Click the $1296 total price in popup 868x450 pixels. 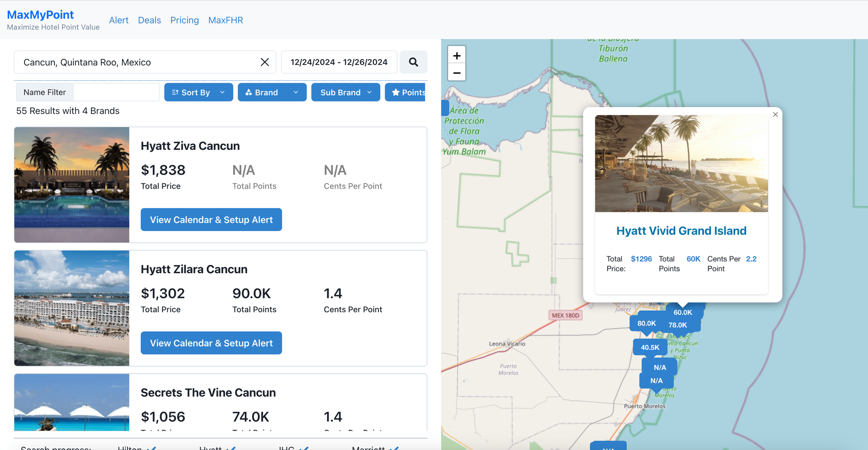[x=641, y=259]
